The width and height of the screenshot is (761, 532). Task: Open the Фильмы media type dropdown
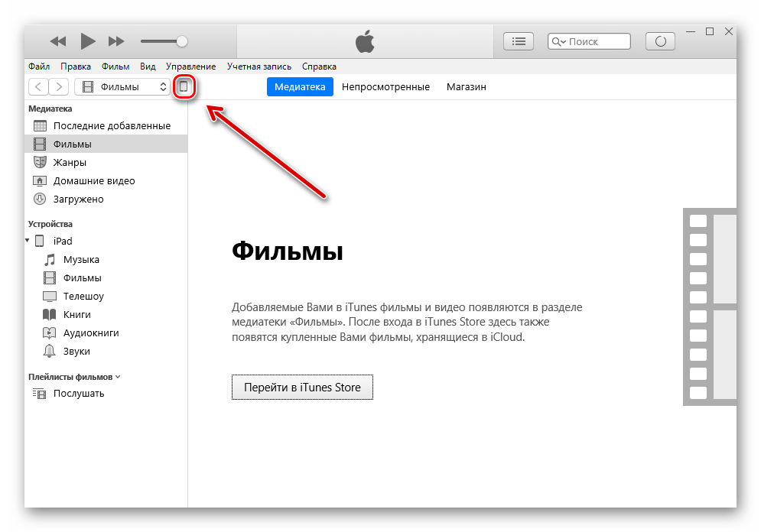[122, 87]
